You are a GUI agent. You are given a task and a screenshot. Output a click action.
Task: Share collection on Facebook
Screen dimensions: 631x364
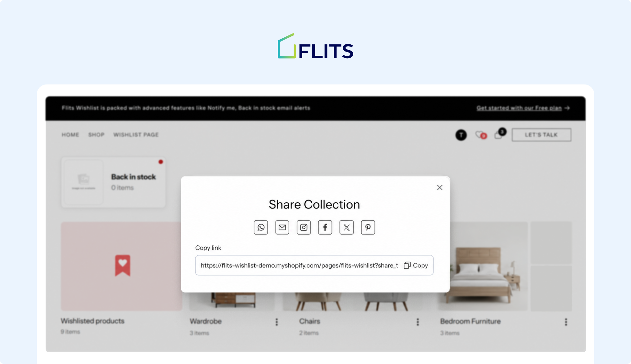pos(325,227)
